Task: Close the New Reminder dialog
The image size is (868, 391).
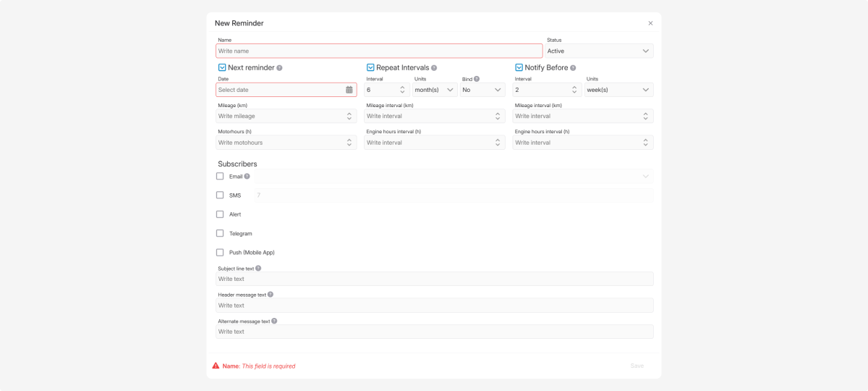Action: tap(650, 23)
